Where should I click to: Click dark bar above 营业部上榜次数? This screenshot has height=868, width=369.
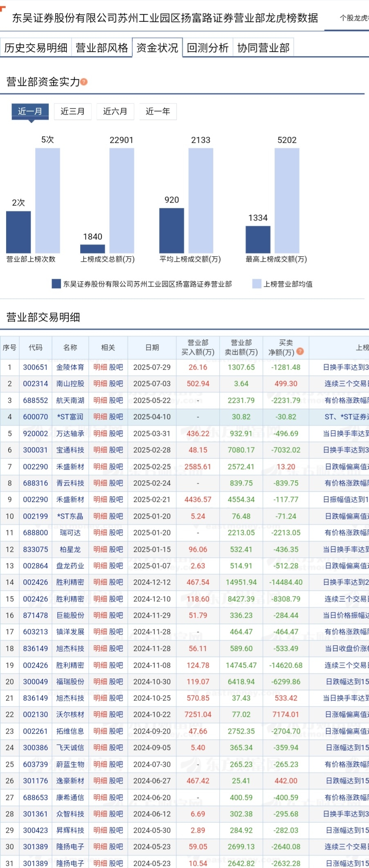pos(18,232)
